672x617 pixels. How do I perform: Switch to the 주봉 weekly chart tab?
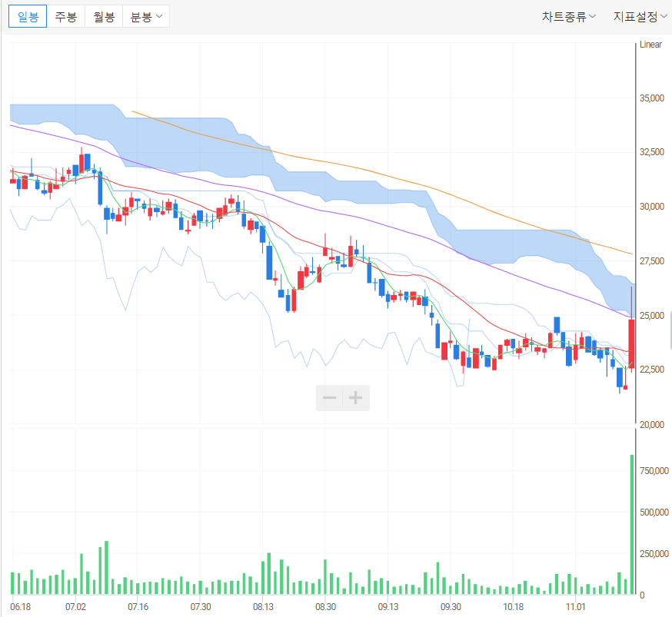tap(65, 17)
